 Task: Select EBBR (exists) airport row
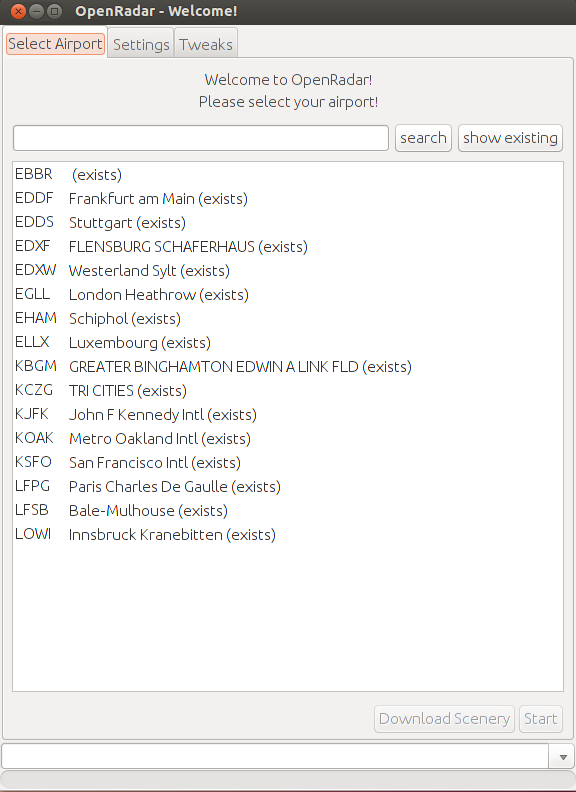pyautogui.click(x=288, y=174)
